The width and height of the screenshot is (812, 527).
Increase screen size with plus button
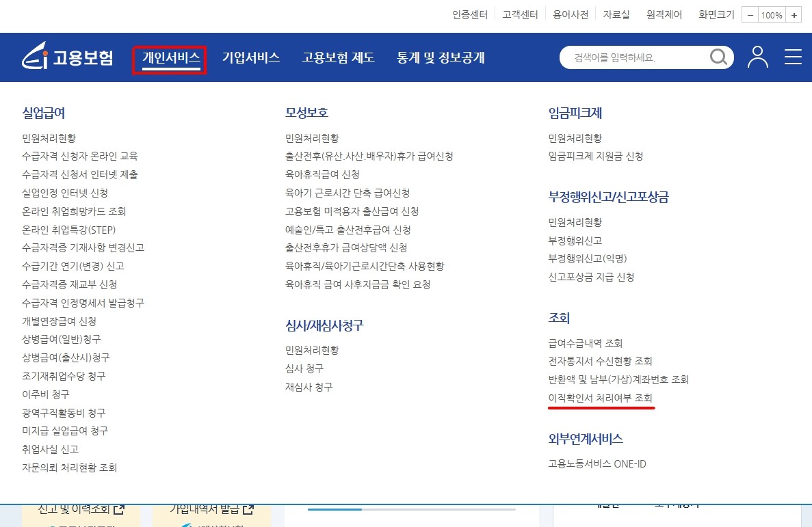point(794,15)
